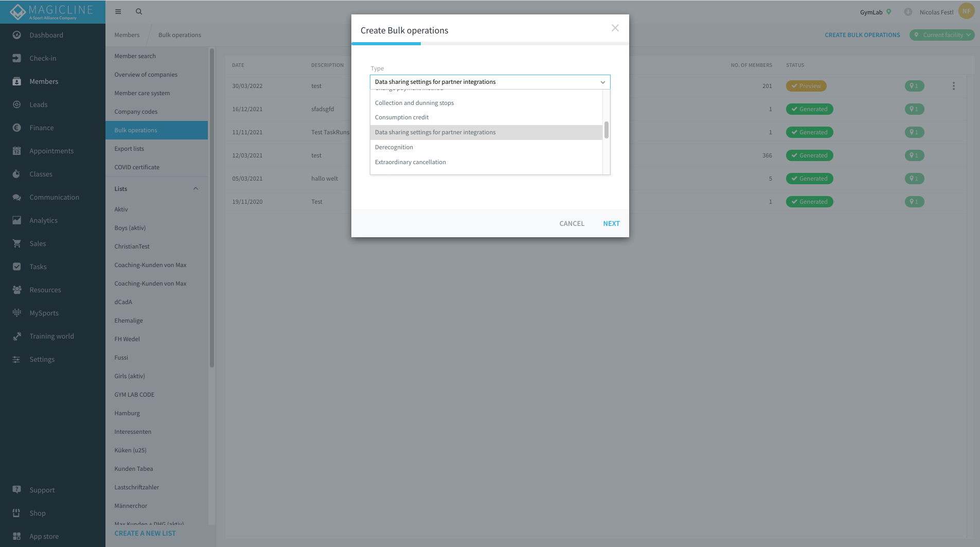Click the NEXT button
The height and width of the screenshot is (547, 980).
click(611, 223)
